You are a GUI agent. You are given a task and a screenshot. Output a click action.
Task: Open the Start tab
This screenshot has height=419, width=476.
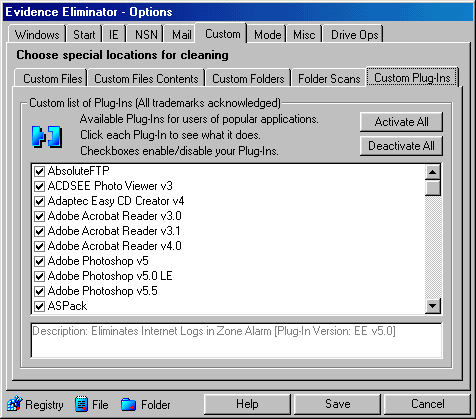(84, 34)
